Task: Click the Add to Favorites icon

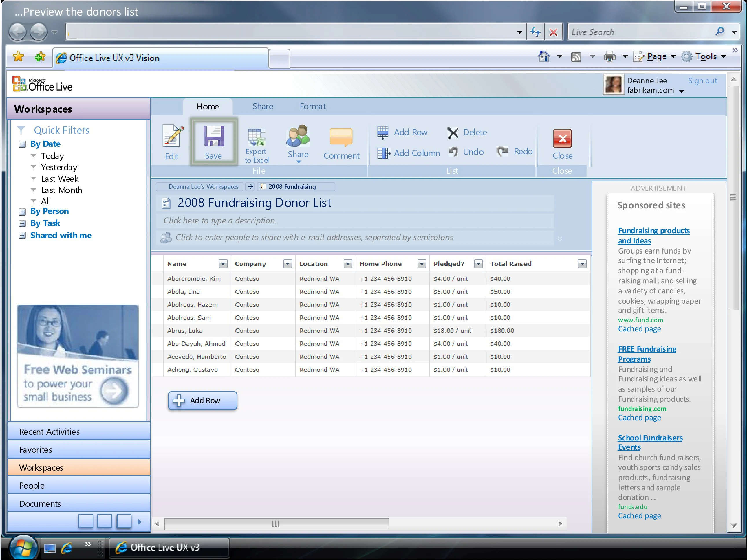Action: (x=40, y=56)
